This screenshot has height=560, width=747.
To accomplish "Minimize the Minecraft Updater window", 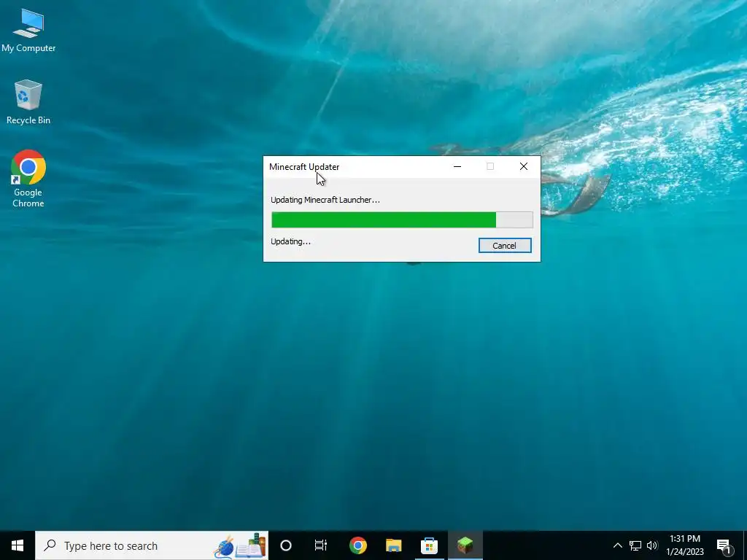I will [x=457, y=166].
